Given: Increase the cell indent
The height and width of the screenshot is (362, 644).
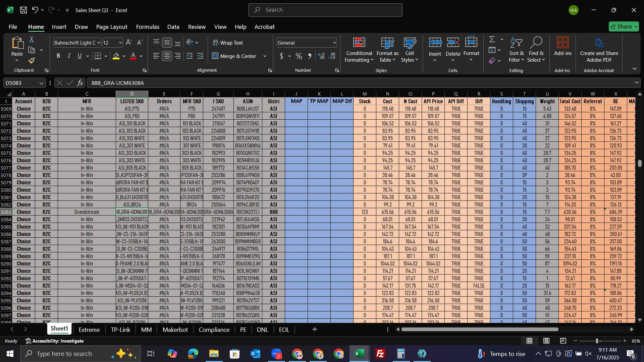Looking at the screenshot, I should [200, 56].
